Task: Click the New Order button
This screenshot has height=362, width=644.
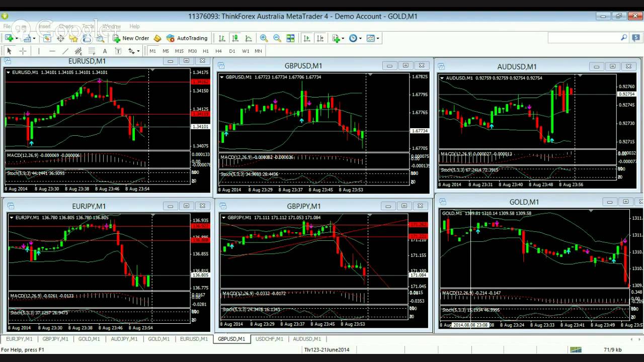Action: (131, 38)
